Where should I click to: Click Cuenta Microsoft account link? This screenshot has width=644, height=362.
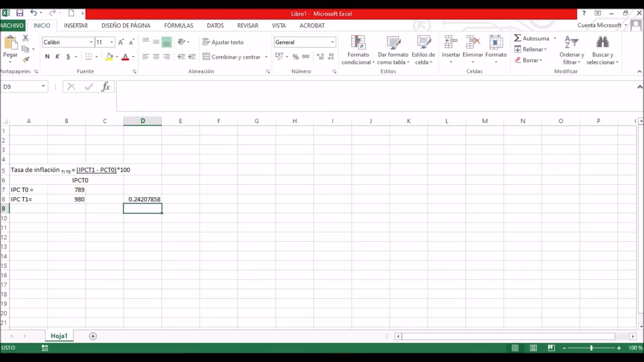click(599, 25)
